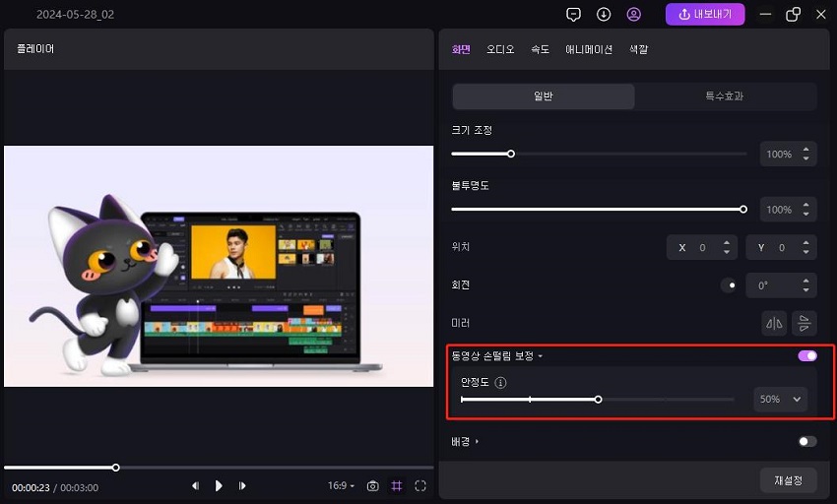This screenshot has width=837, height=504.
Task: Flip the clip vertically with the mirror icon
Action: pos(805,323)
